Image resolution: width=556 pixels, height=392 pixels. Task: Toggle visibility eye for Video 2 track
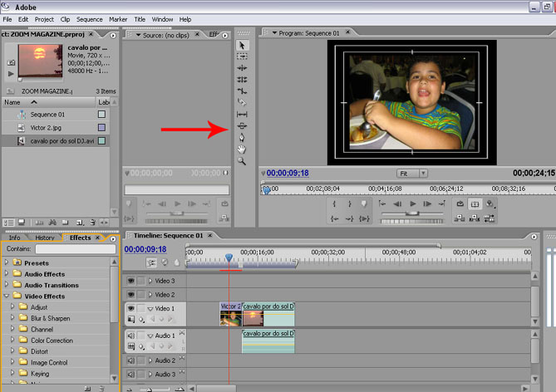coord(130,295)
